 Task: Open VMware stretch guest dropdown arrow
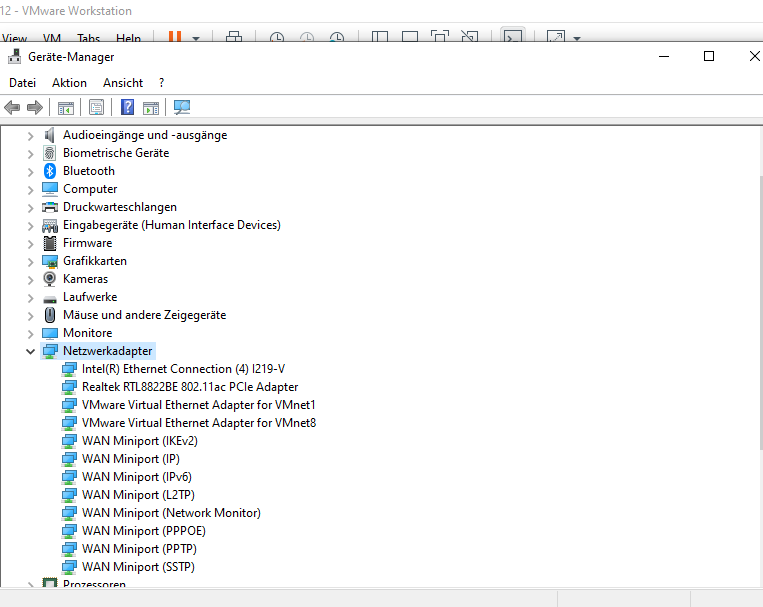pos(577,38)
